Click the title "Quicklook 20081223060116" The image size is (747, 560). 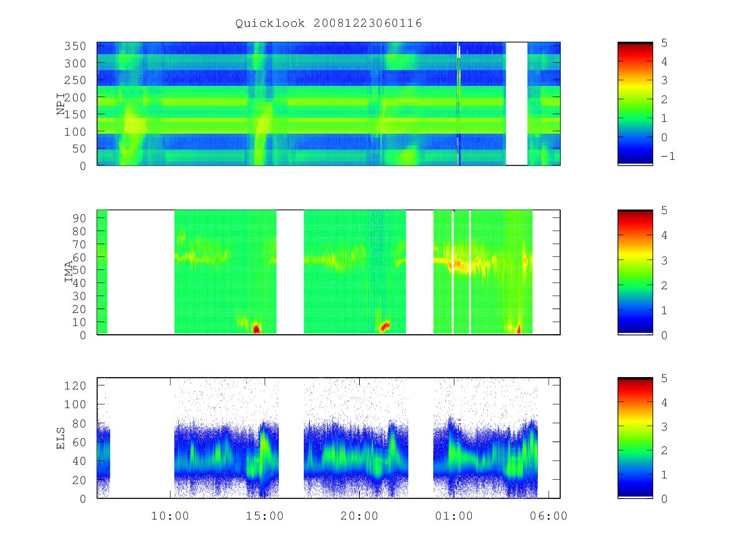pyautogui.click(x=329, y=24)
